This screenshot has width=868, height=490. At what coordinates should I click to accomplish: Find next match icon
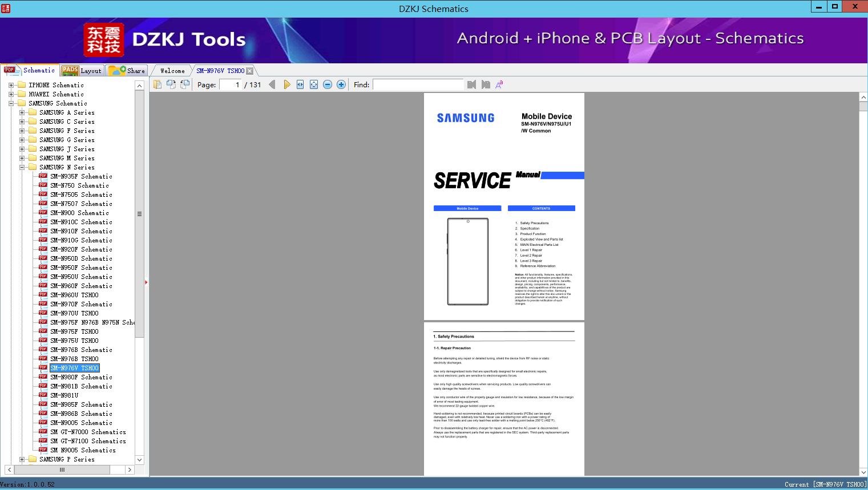[486, 84]
